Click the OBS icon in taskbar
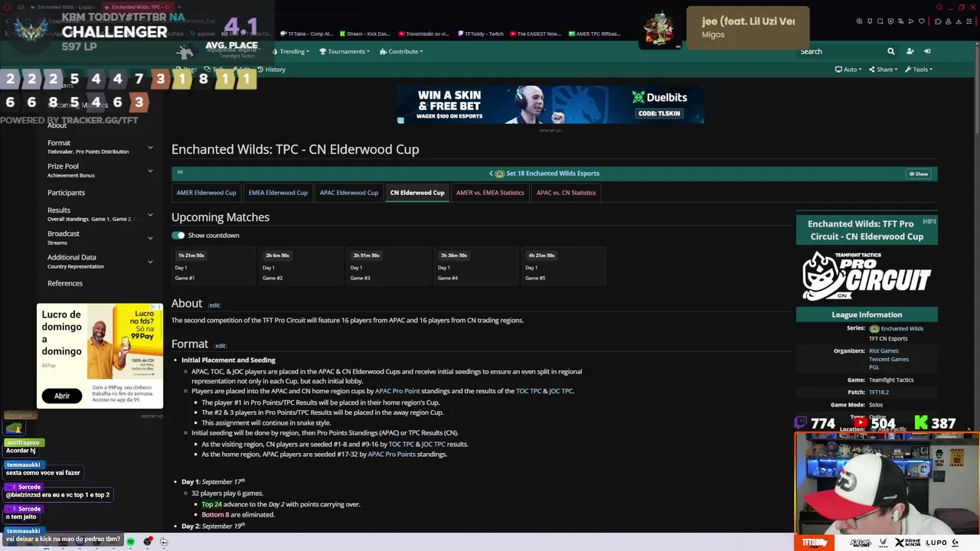 tap(148, 542)
